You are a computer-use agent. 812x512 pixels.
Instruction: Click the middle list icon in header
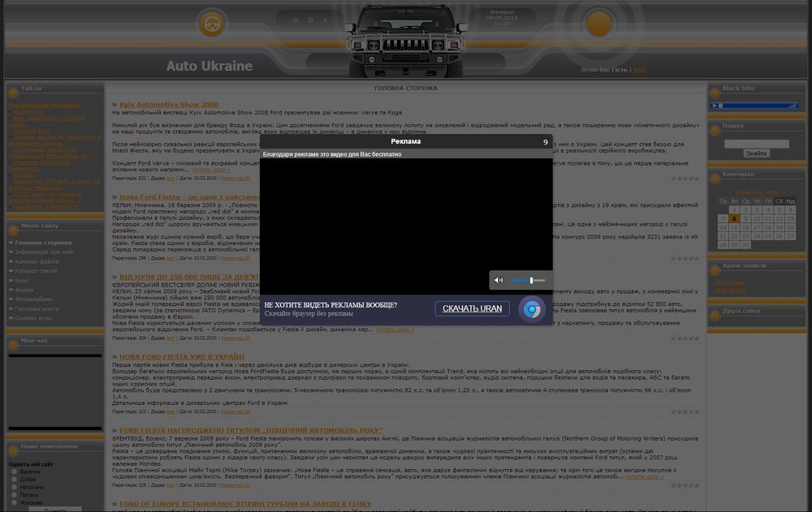point(310,19)
